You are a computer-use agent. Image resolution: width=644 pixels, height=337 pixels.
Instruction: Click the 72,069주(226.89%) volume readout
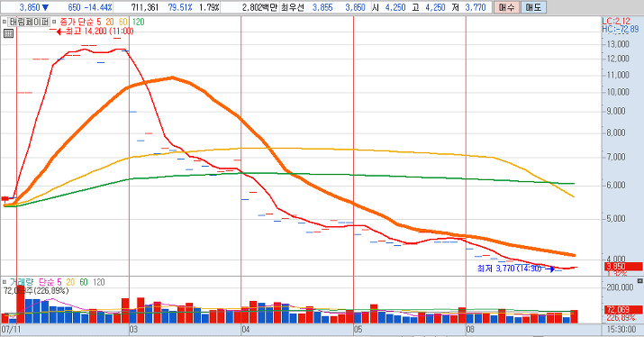pos(36,291)
